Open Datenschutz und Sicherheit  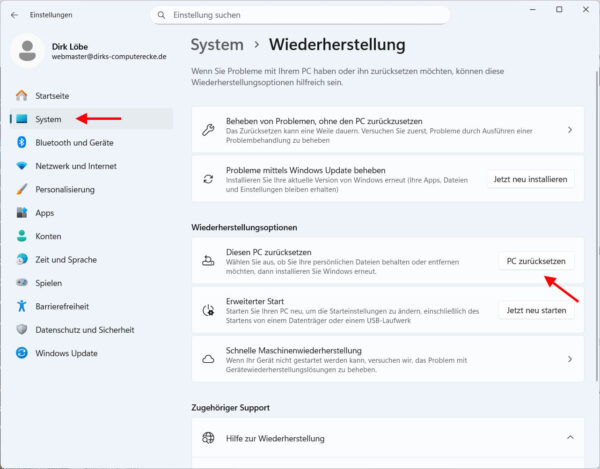91,329
